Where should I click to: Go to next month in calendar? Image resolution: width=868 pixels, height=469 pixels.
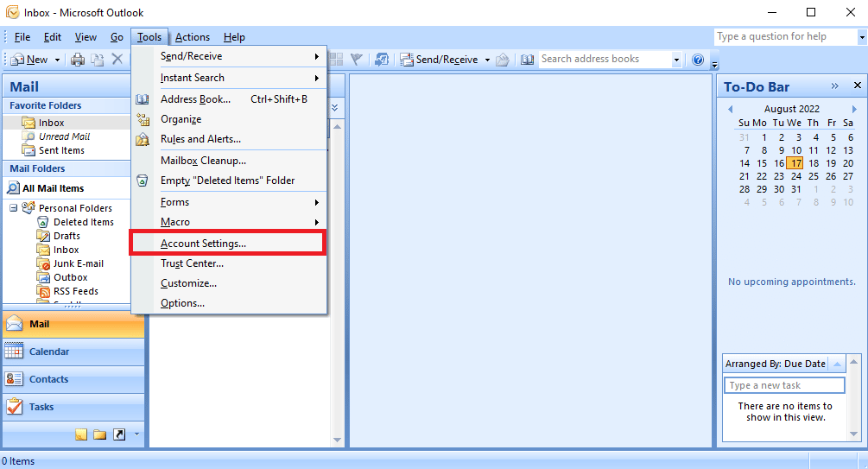tap(854, 109)
